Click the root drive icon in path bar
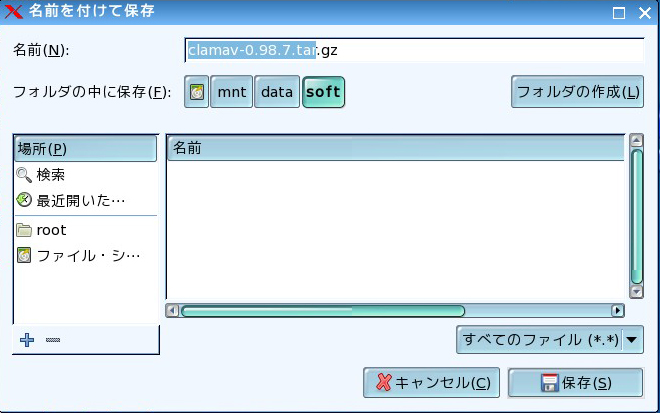This screenshot has width=660, height=413. click(197, 93)
